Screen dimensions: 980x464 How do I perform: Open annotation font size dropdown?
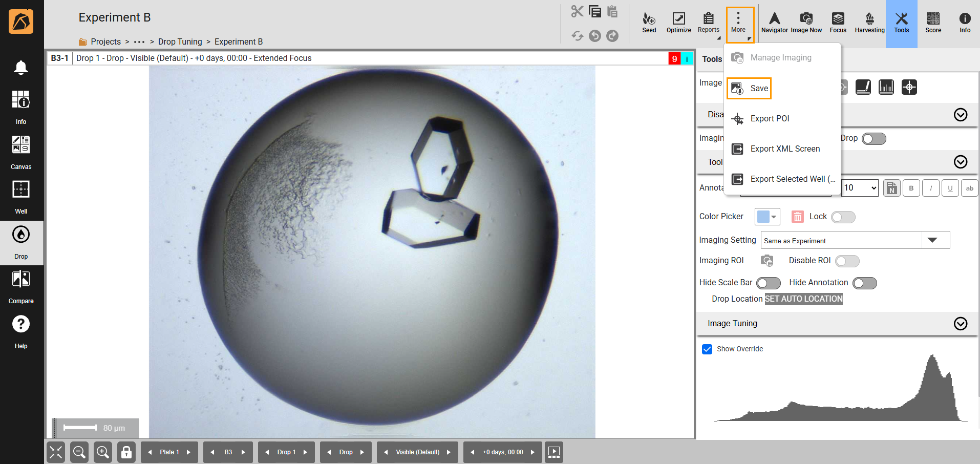coord(860,188)
